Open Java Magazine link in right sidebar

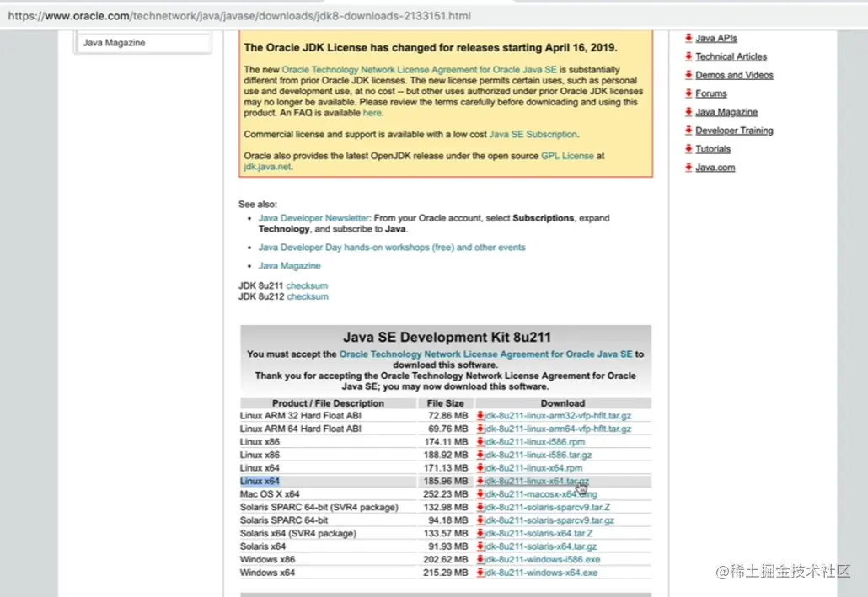coord(726,112)
